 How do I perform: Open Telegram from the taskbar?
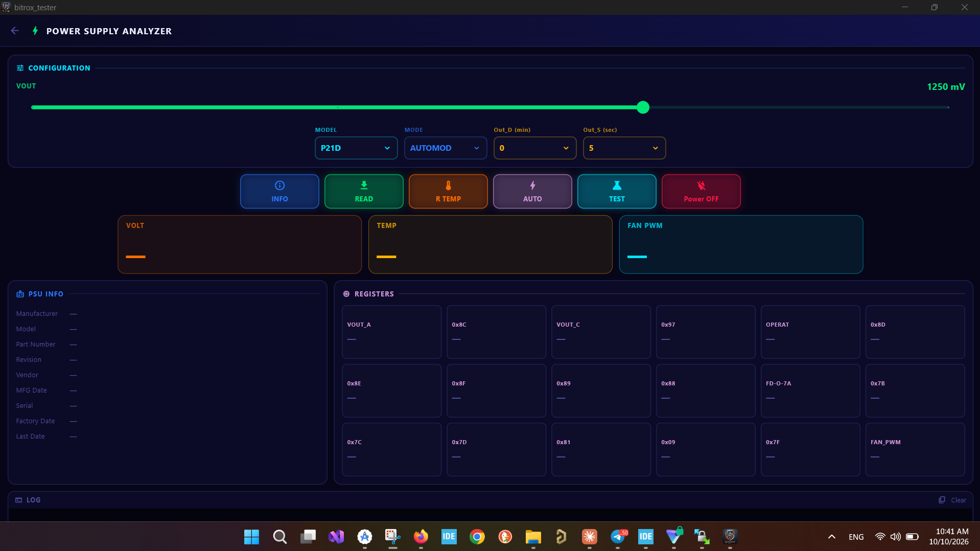(x=618, y=537)
